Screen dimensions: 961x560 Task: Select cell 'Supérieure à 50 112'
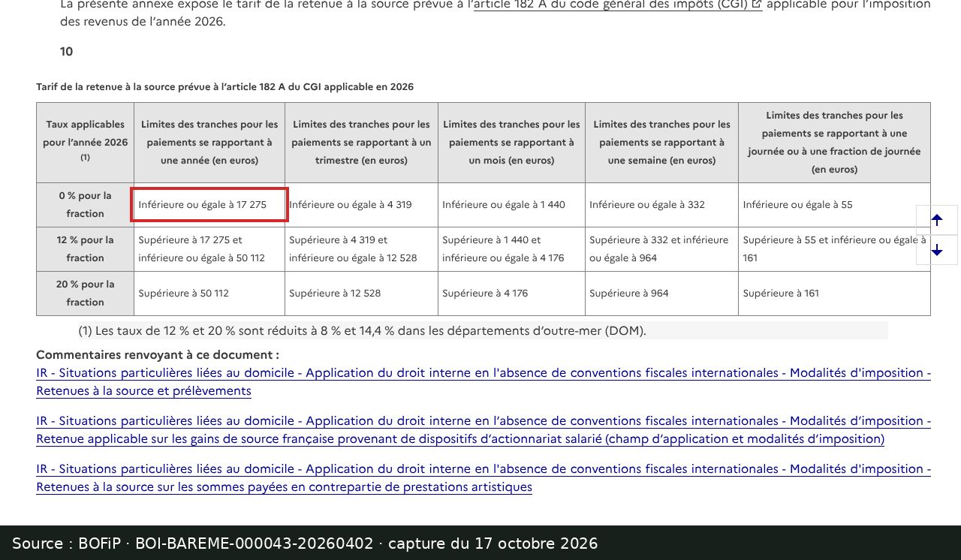pos(209,294)
